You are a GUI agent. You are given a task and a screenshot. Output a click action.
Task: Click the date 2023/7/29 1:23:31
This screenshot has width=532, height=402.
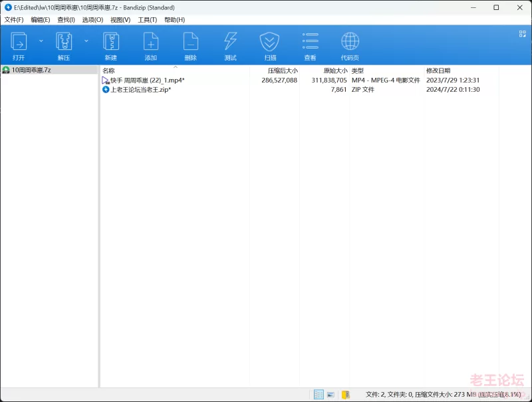pyautogui.click(x=453, y=81)
